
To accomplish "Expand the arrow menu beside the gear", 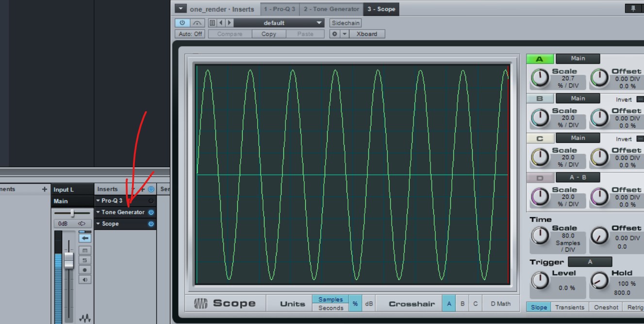I will tap(345, 34).
